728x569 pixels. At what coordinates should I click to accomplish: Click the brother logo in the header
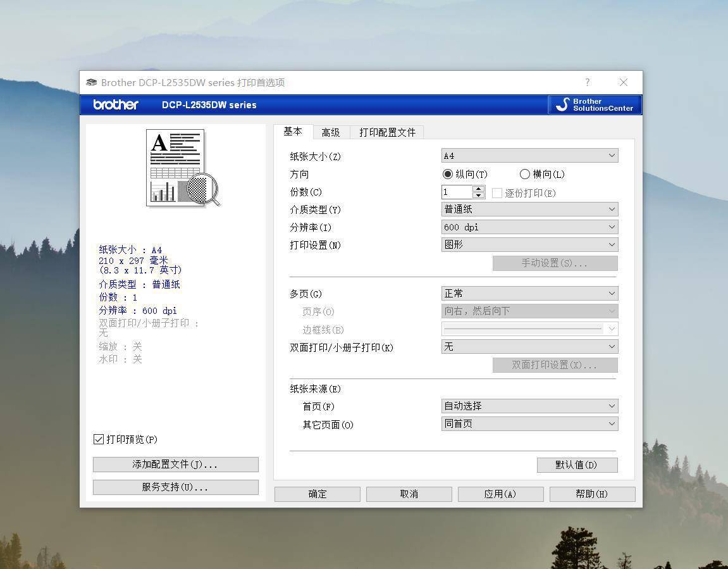[116, 104]
